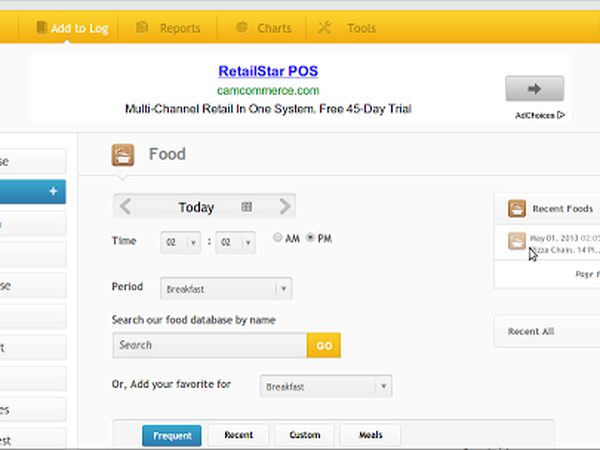Viewport: 600px width, 450px height.
Task: Click the ad arrow button
Action: point(535,88)
